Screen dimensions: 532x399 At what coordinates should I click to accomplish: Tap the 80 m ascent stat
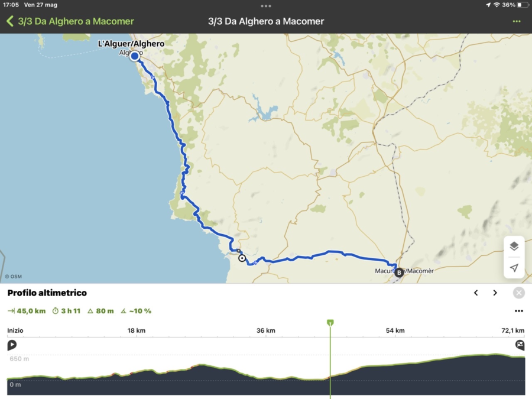click(x=100, y=311)
